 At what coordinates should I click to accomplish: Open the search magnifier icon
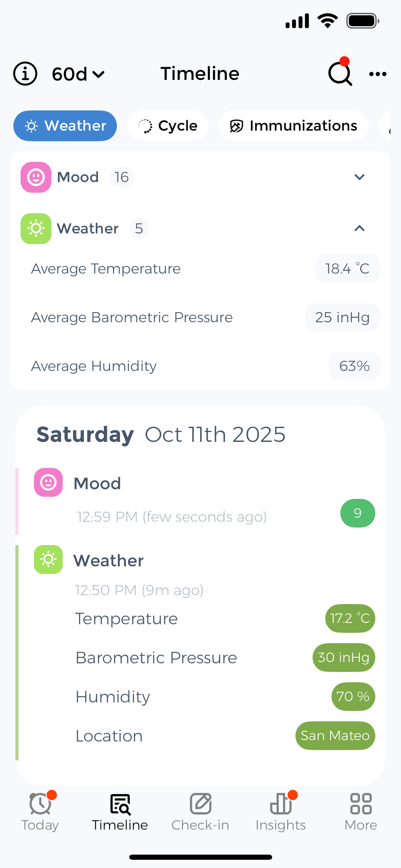coord(340,74)
